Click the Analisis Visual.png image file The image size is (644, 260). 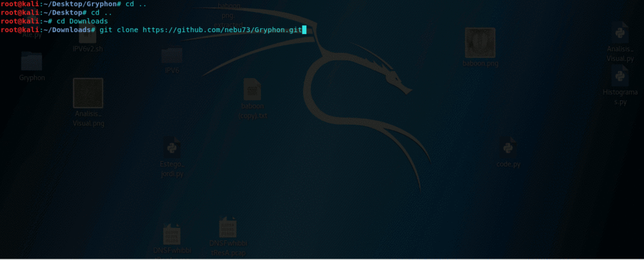(88, 93)
